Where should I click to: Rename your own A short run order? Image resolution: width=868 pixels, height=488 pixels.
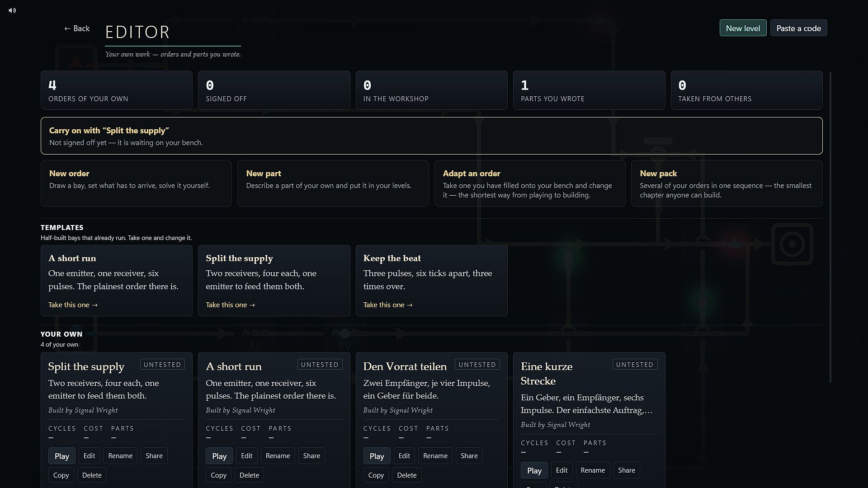point(278,456)
